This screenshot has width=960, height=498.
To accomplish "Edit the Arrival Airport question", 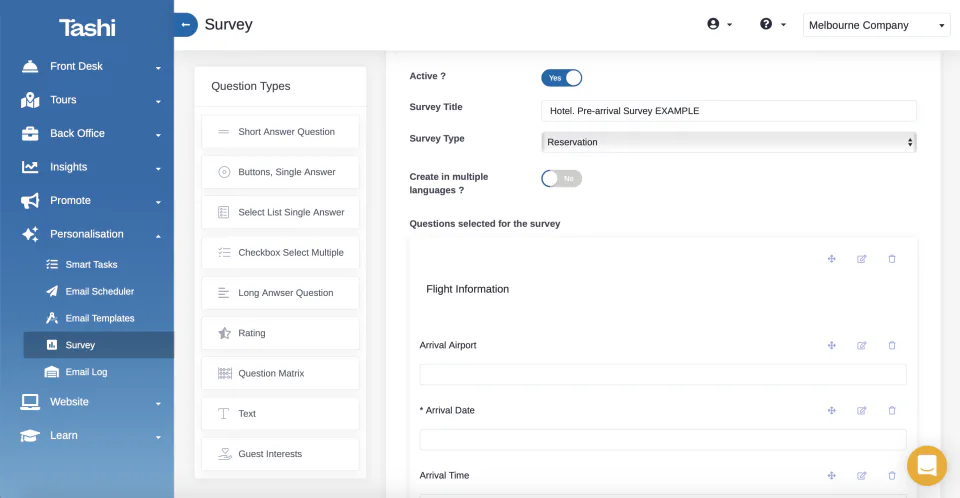I will click(x=861, y=345).
